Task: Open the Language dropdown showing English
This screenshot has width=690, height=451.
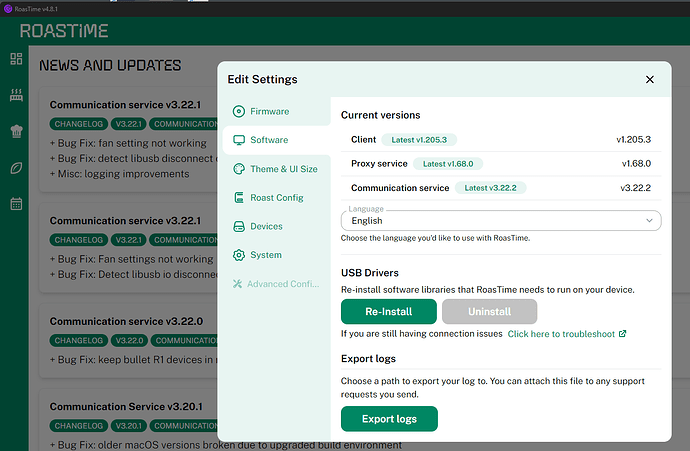Action: [501, 220]
